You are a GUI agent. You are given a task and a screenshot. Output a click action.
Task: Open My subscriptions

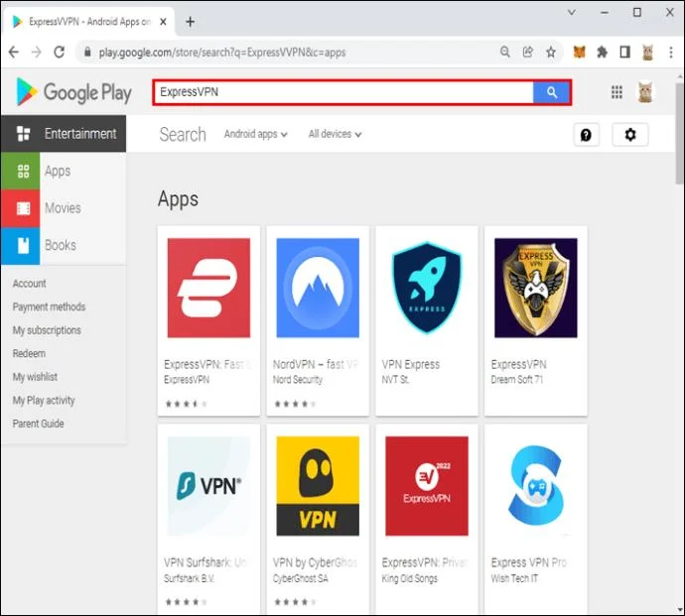[47, 330]
